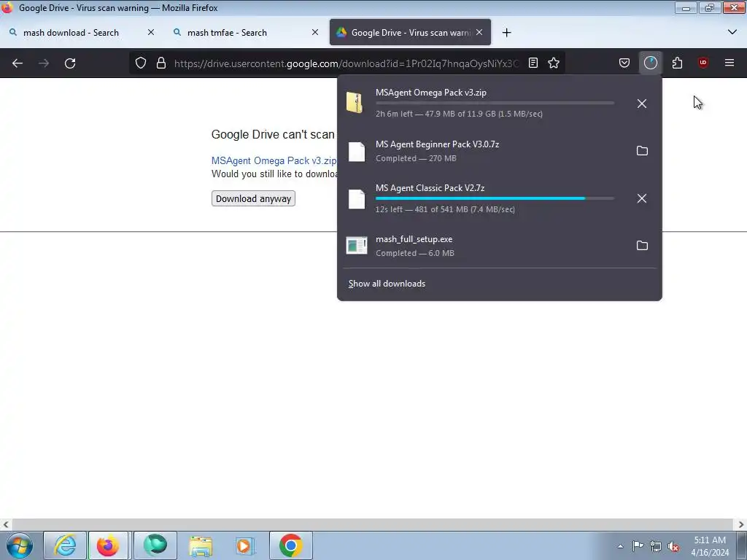Image resolution: width=747 pixels, height=560 pixels.
Task: Close the downloads panel via toolbar button
Action: pyautogui.click(x=650, y=63)
